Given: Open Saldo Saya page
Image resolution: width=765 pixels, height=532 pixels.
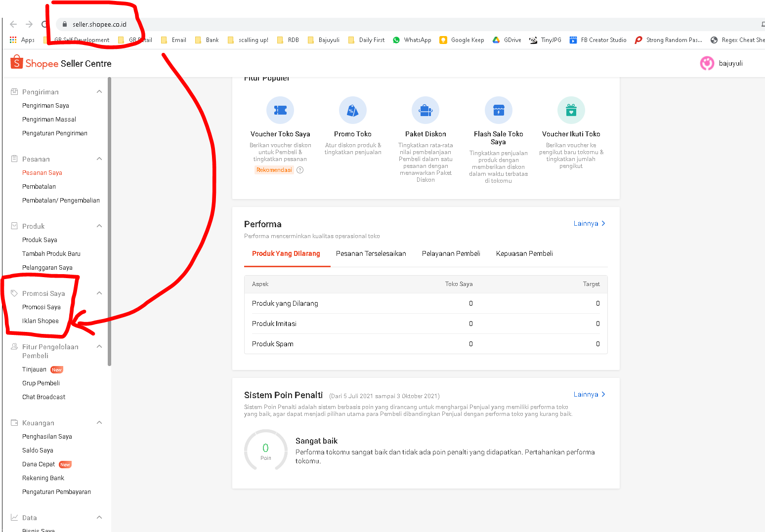Looking at the screenshot, I should pyautogui.click(x=38, y=450).
